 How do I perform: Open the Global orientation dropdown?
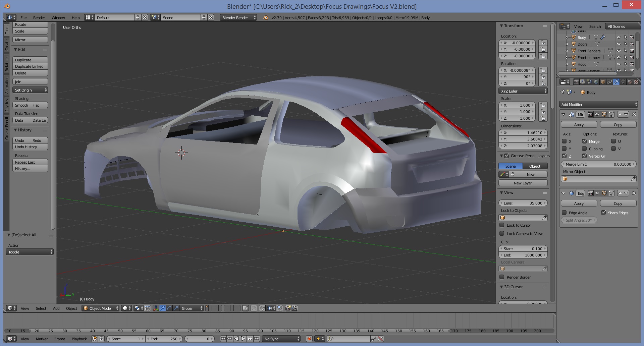tap(192, 308)
